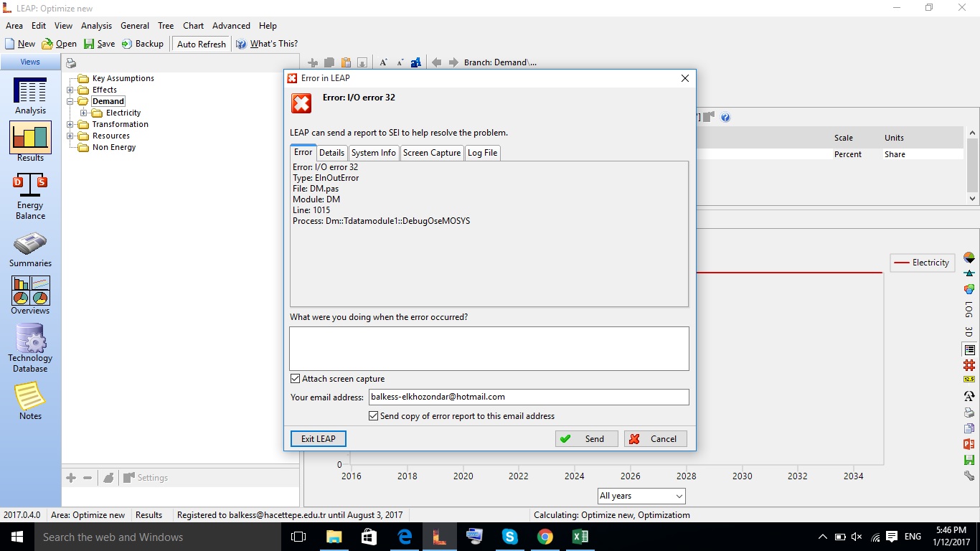This screenshot has width=980, height=551.
Task: Click the table vertical scrollbar down arrow
Action: point(974,199)
